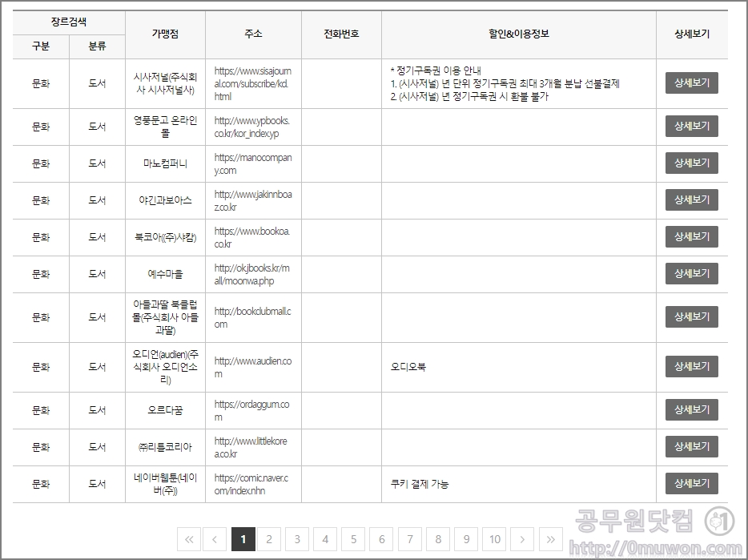Viewport: 748px width, 560px height.
Task: Click the 정기구독권 이용 안내 text
Action: pyautogui.click(x=439, y=71)
